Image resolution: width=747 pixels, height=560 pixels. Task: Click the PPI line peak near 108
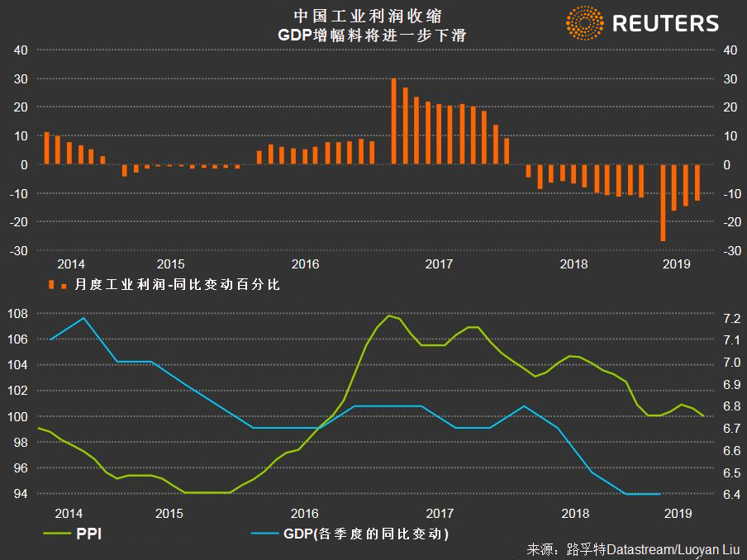(x=389, y=316)
